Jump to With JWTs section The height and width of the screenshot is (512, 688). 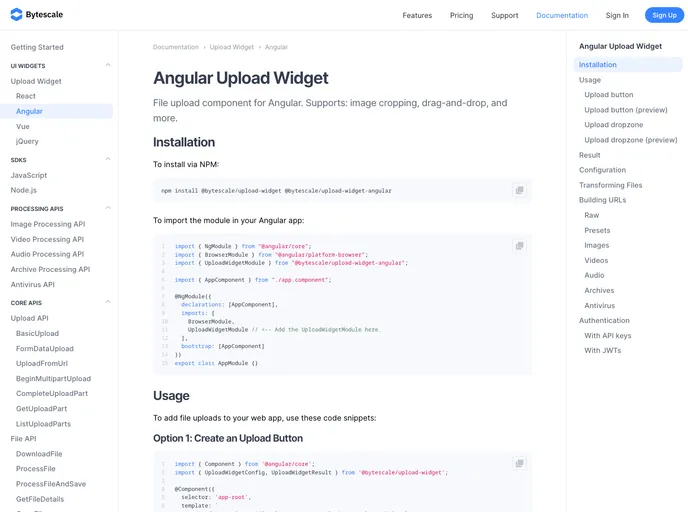602,351
